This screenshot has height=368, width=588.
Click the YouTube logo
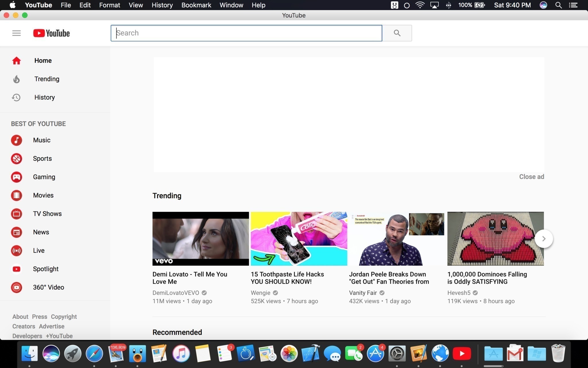click(51, 33)
